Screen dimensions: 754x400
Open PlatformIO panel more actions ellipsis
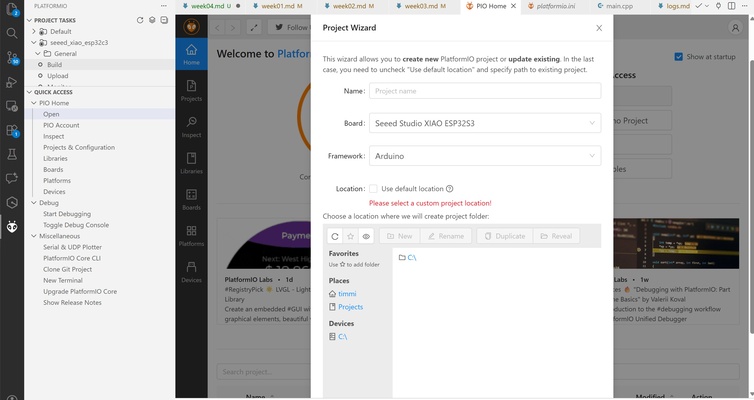(x=164, y=6)
